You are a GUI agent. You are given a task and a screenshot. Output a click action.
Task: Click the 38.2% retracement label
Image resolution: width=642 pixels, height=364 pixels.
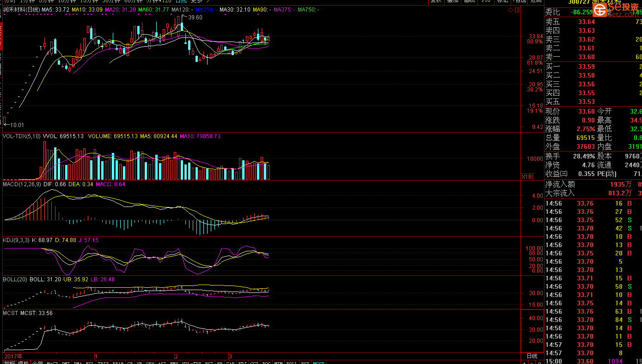click(x=535, y=90)
